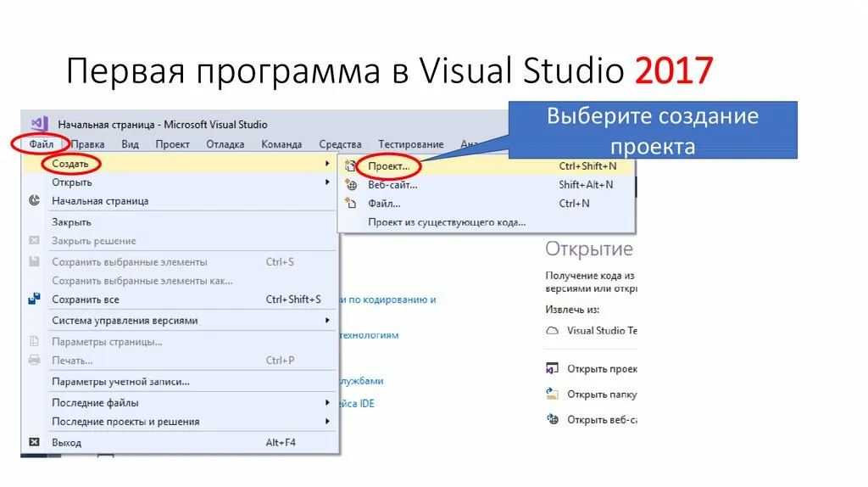868x487 pixels.
Task: Click the Web-site globe icon in submenu
Action: pos(350,184)
